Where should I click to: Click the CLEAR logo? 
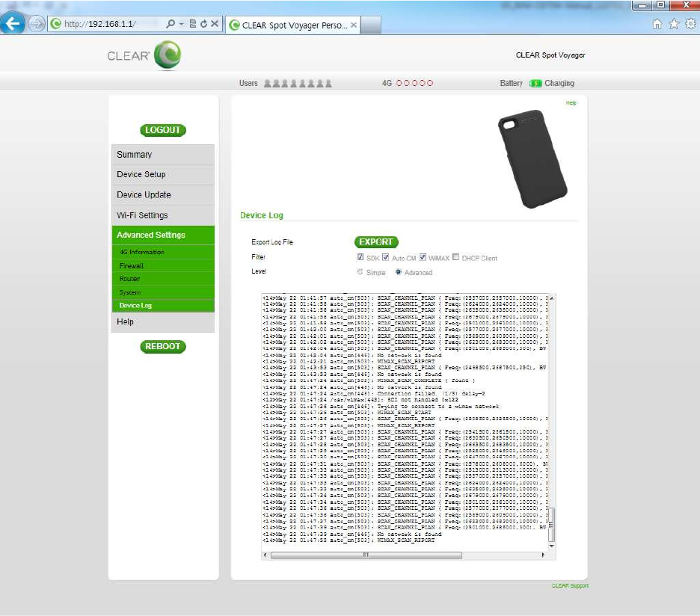tap(144, 55)
